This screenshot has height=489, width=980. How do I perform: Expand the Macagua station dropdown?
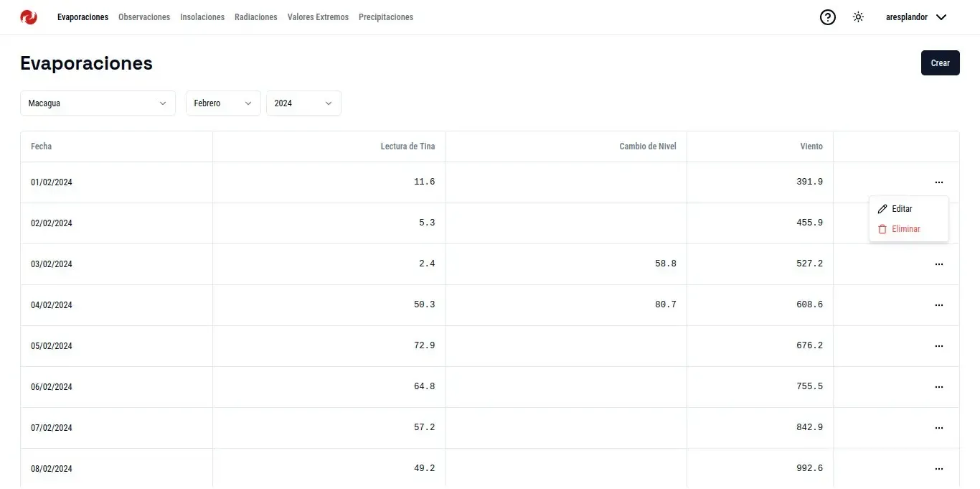point(98,103)
